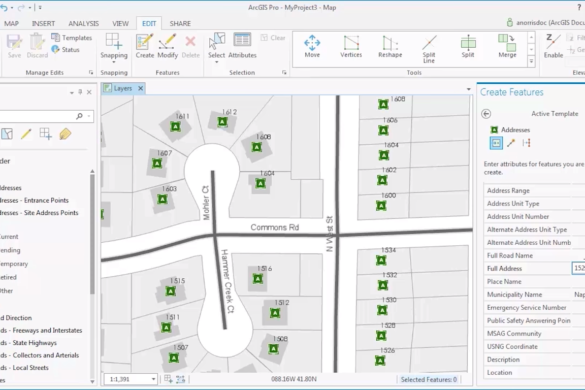Choose the Merge tool
This screenshot has height=390, width=585.
point(507,47)
